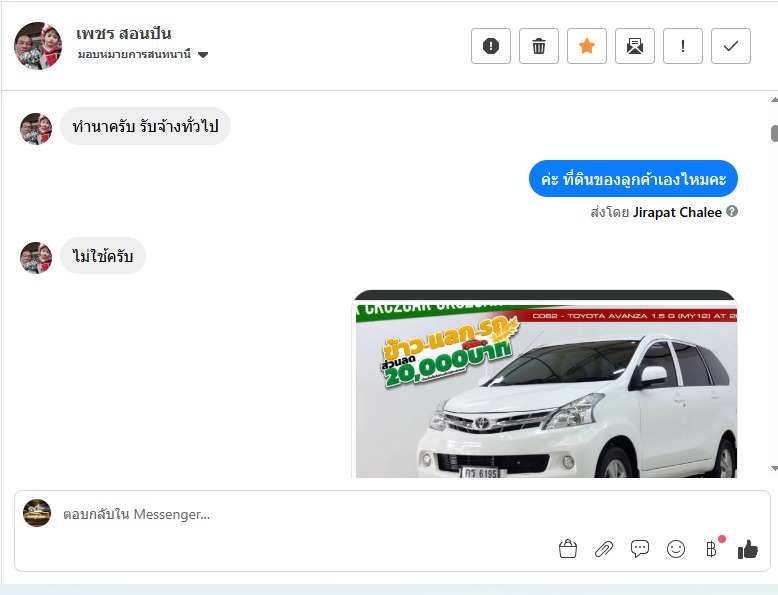Click avatar next to ทำนาครับ message
The width and height of the screenshot is (778, 595).
[36, 129]
